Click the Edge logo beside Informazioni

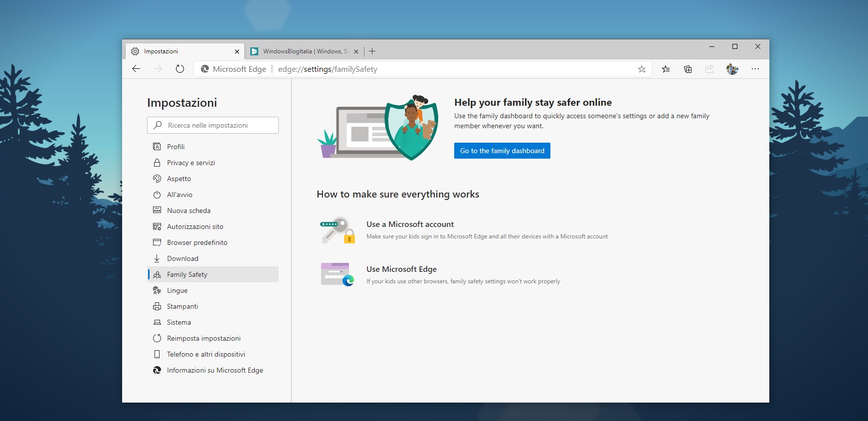click(157, 370)
